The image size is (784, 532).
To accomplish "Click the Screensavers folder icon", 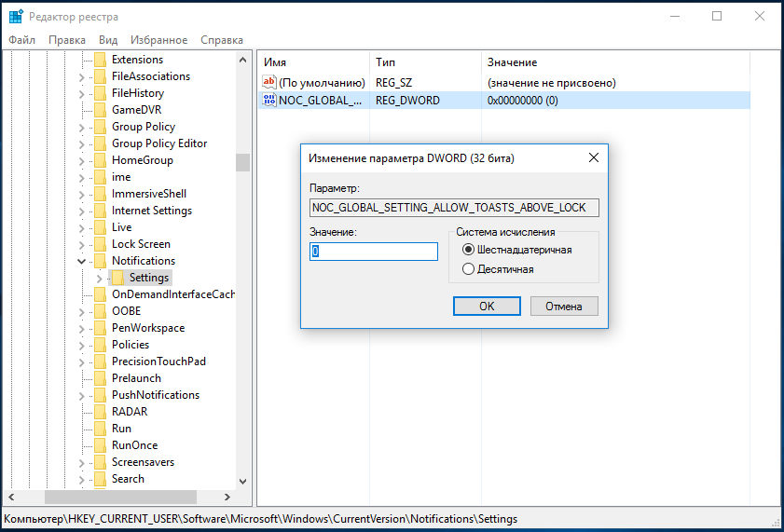I will point(100,462).
